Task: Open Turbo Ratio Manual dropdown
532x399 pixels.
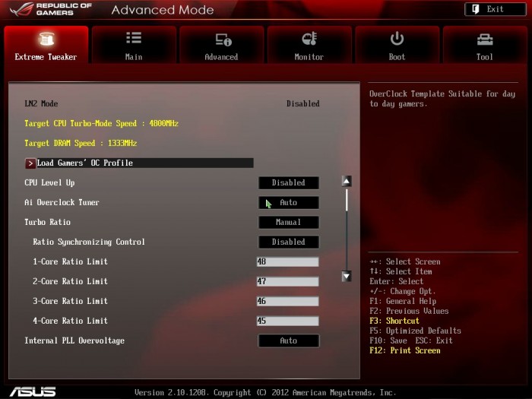Action: [x=288, y=222]
